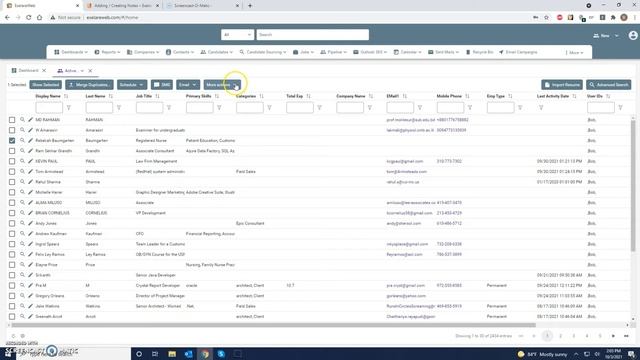Click the Merge Duplicates button
Viewport: 640px width, 360px height.
click(89, 85)
